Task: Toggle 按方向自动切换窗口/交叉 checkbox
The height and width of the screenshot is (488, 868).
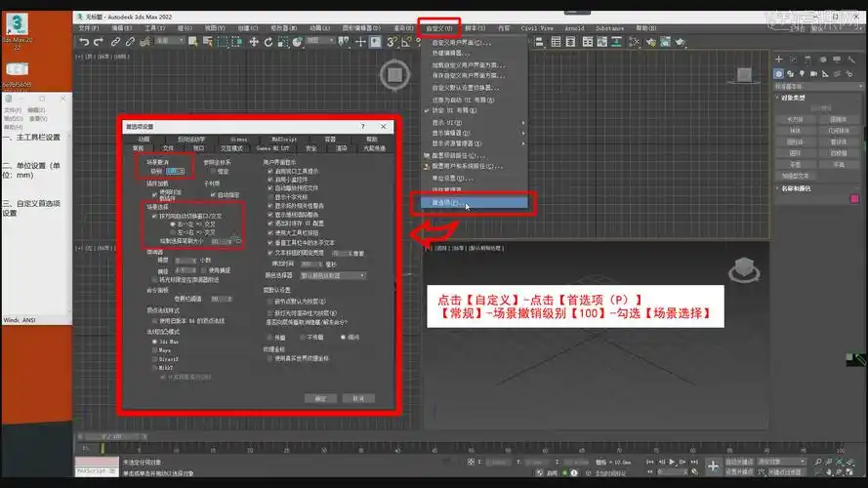Action: point(154,217)
